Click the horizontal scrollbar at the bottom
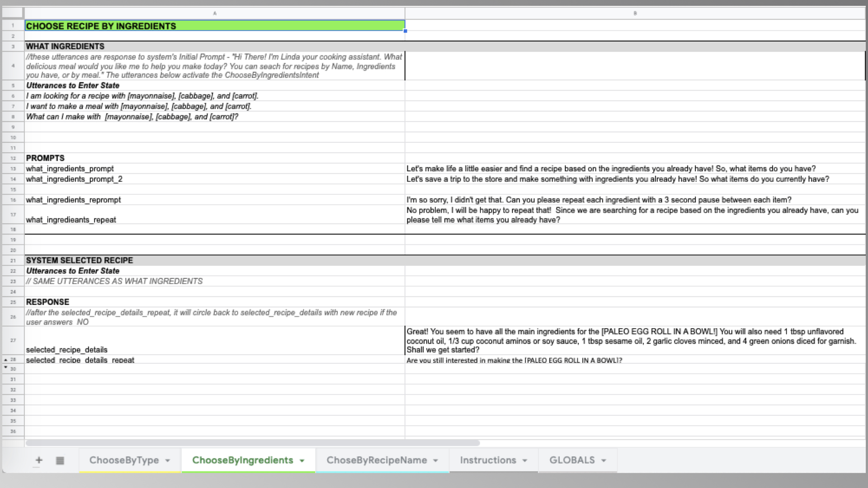 point(252,443)
